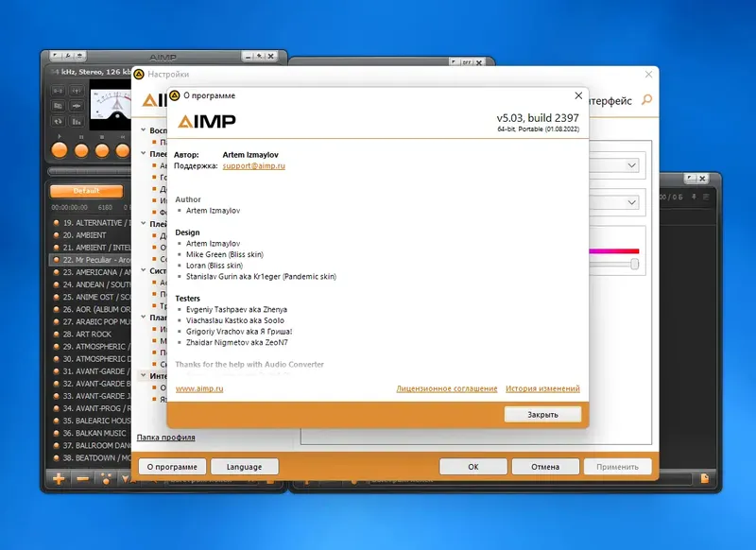Screen dimensions: 756x550
Task: Click the minus remove-files icon under playlist
Action: coord(82,479)
